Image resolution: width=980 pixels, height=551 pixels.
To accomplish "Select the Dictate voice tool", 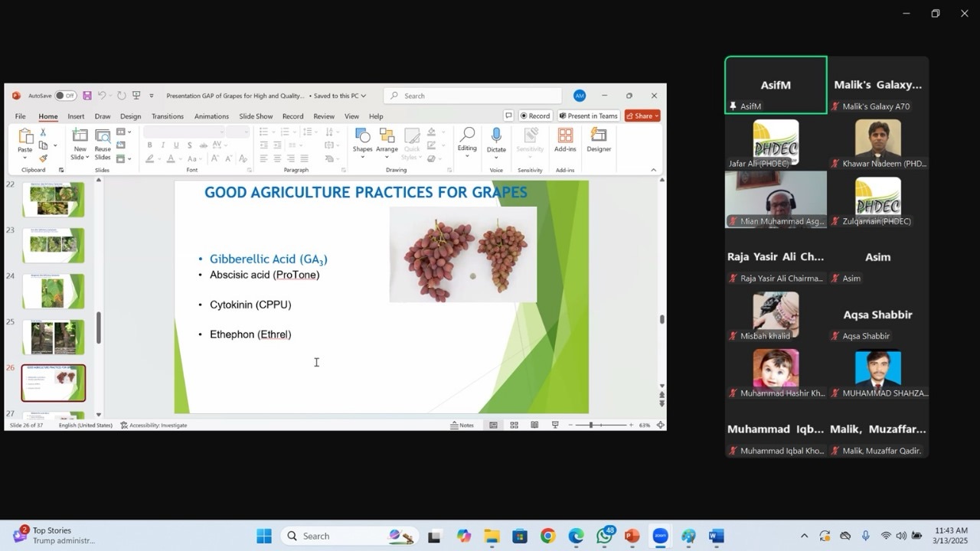I will coord(496,145).
